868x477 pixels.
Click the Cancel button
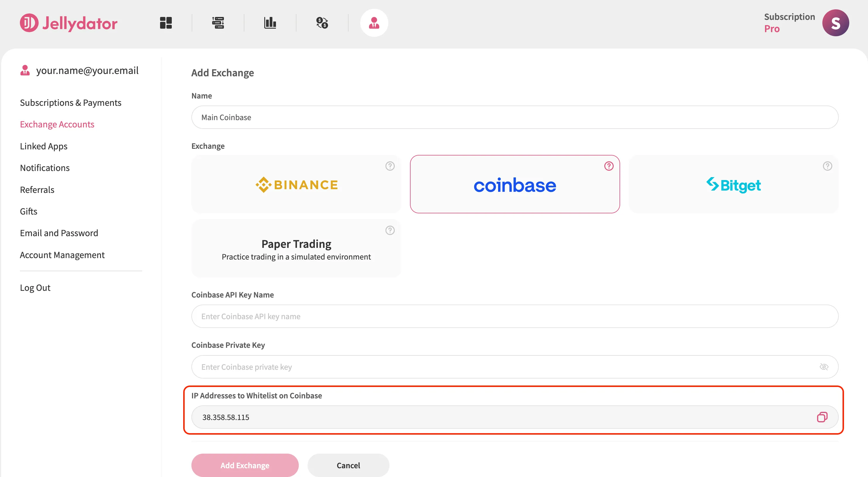348,465
